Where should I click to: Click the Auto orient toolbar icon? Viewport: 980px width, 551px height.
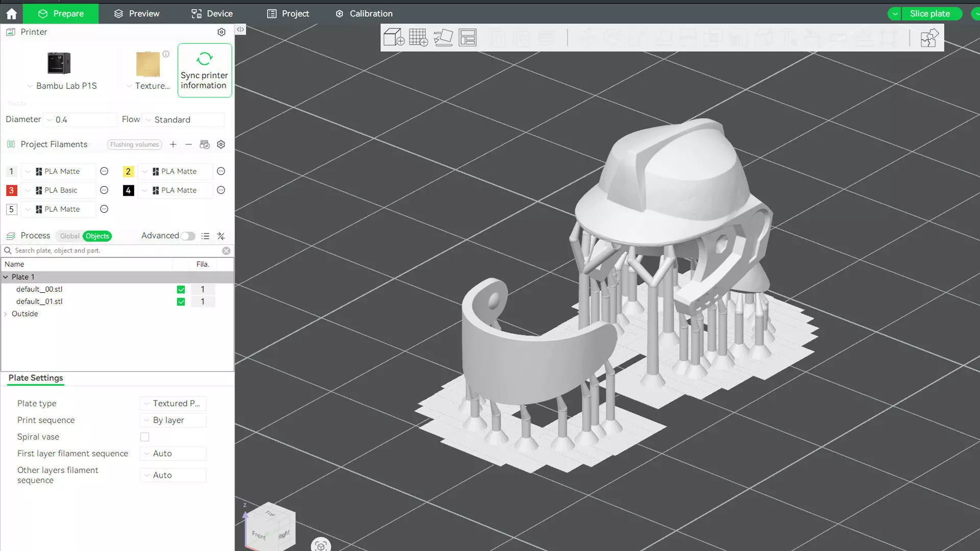click(x=443, y=37)
